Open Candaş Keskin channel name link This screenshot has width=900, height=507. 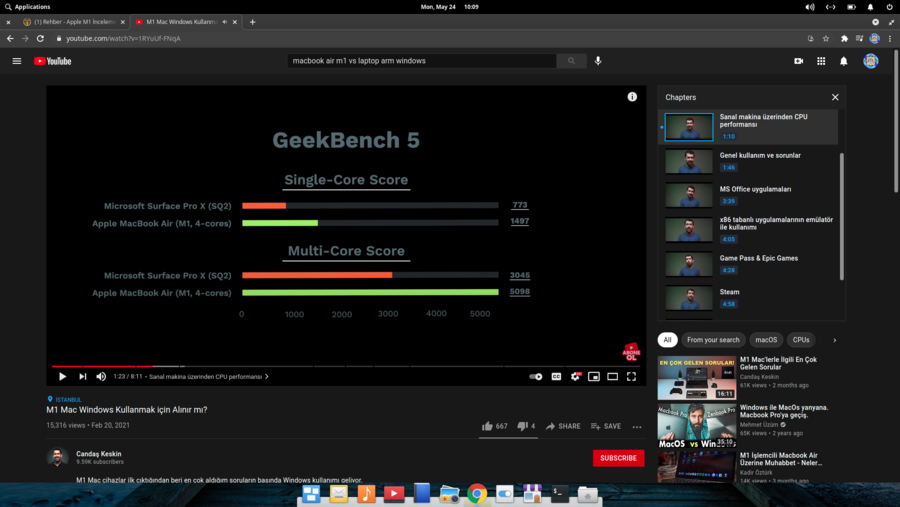[x=99, y=454]
